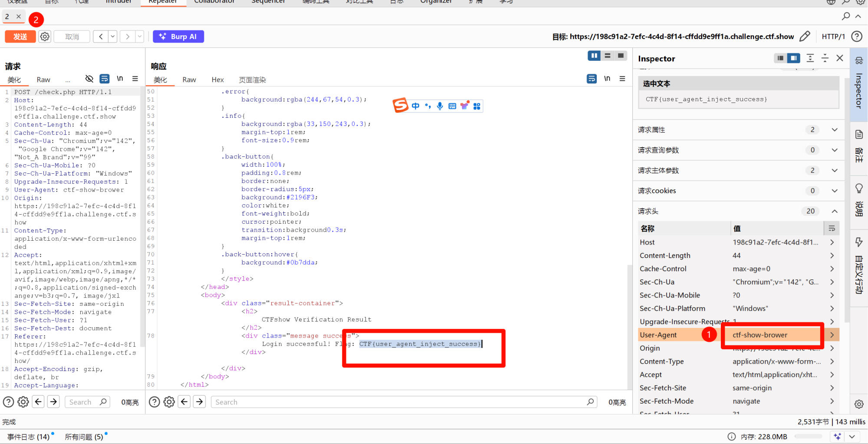The width and height of the screenshot is (868, 444).
Task: Click the orange Send request button
Action: coord(20,36)
